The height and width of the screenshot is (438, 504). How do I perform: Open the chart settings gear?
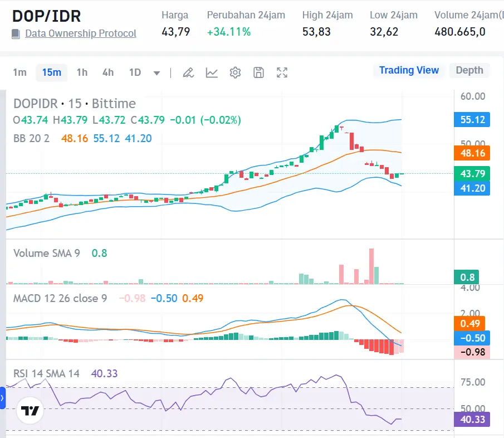click(x=235, y=72)
